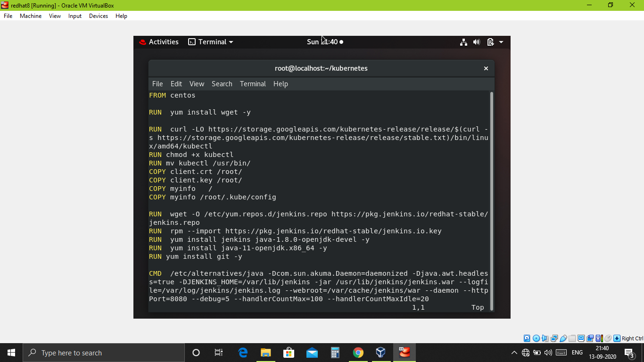The image size is (644, 362).
Task: Click the Windows volume tray icon
Action: point(548,353)
